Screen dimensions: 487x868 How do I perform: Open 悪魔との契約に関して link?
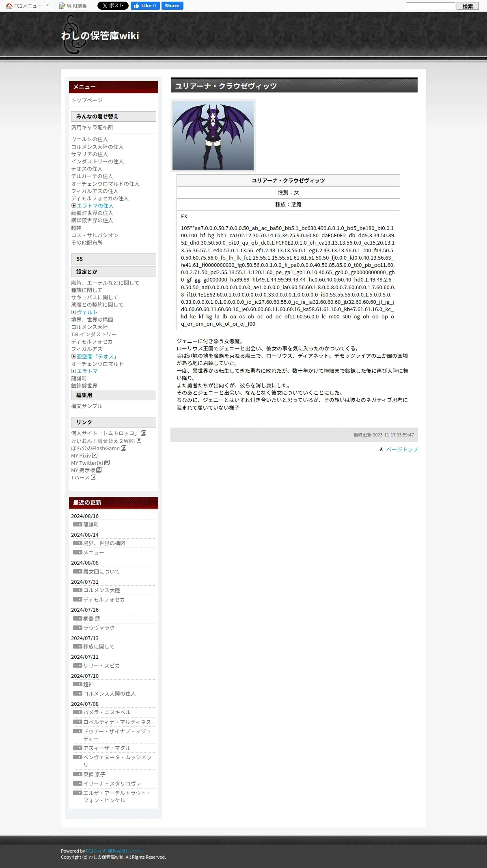coord(97,305)
